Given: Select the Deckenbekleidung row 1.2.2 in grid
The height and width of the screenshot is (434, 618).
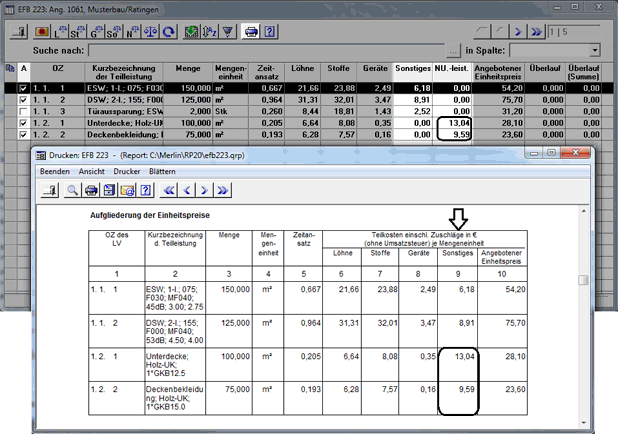Looking at the screenshot, I should (x=130, y=134).
